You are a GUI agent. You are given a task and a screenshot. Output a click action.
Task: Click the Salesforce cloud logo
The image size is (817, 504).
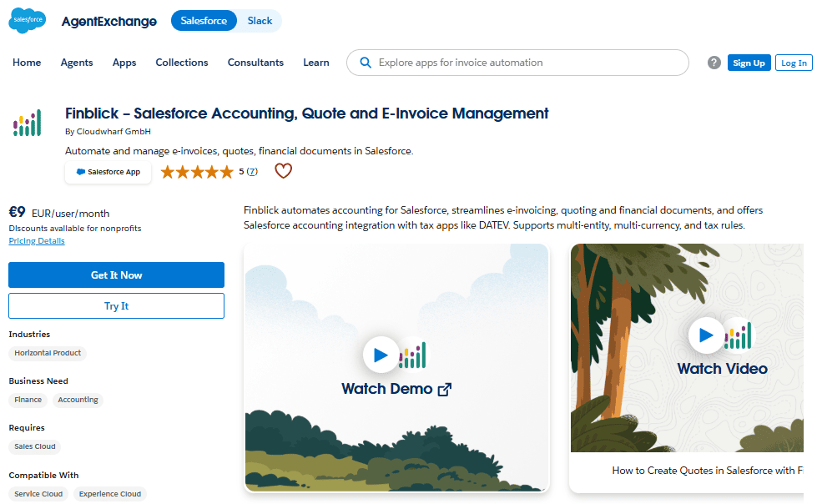tap(27, 20)
